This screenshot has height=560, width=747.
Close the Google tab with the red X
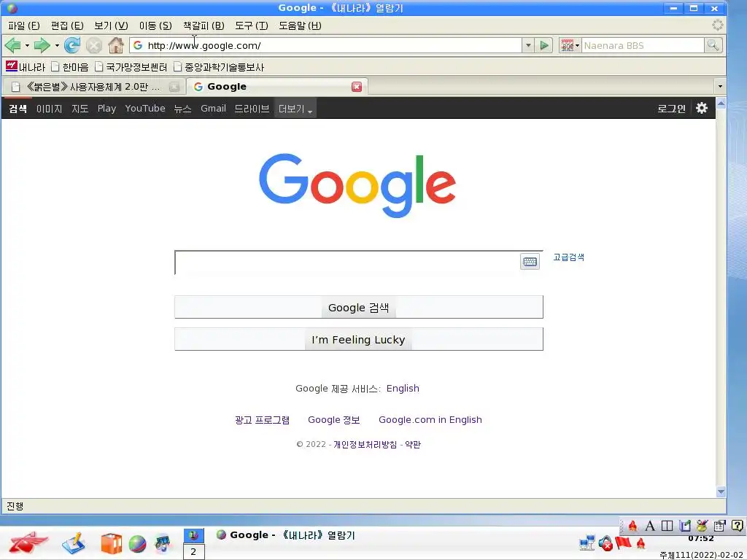(x=356, y=87)
